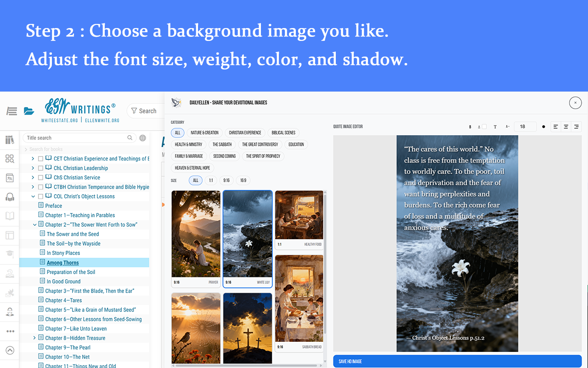Click the Save HD Image button
The image size is (588, 368).
[457, 362]
